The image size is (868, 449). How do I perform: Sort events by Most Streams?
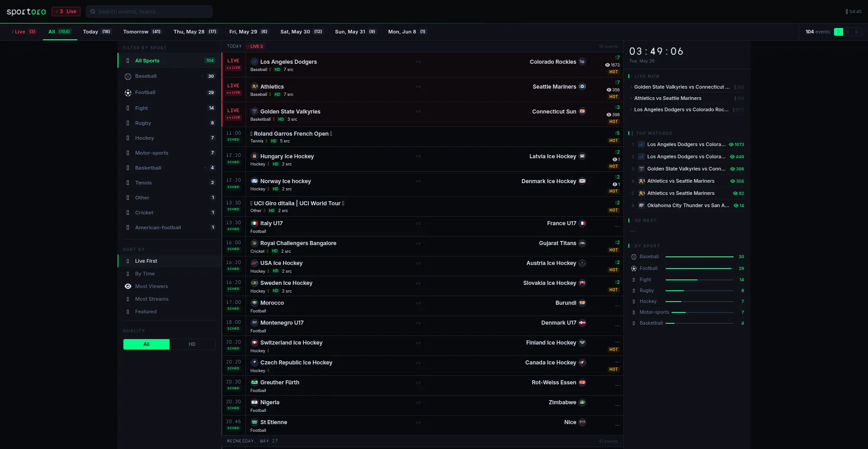click(170, 299)
